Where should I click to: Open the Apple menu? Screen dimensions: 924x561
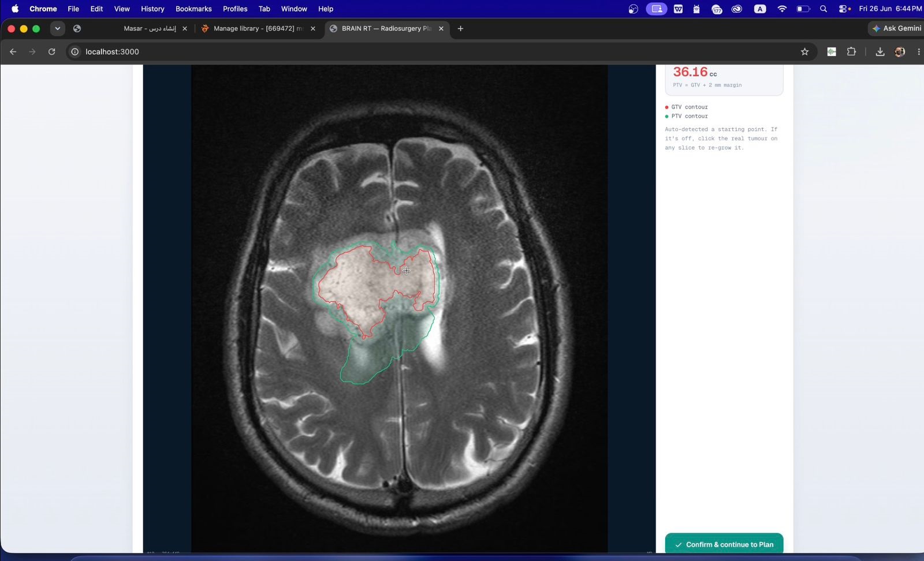[x=15, y=9]
